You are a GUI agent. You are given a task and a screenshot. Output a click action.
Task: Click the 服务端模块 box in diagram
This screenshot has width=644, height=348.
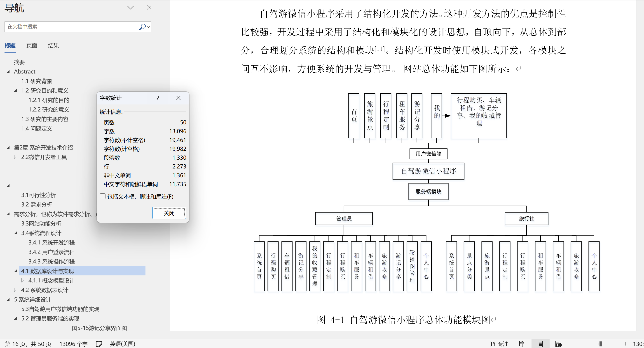[428, 191]
